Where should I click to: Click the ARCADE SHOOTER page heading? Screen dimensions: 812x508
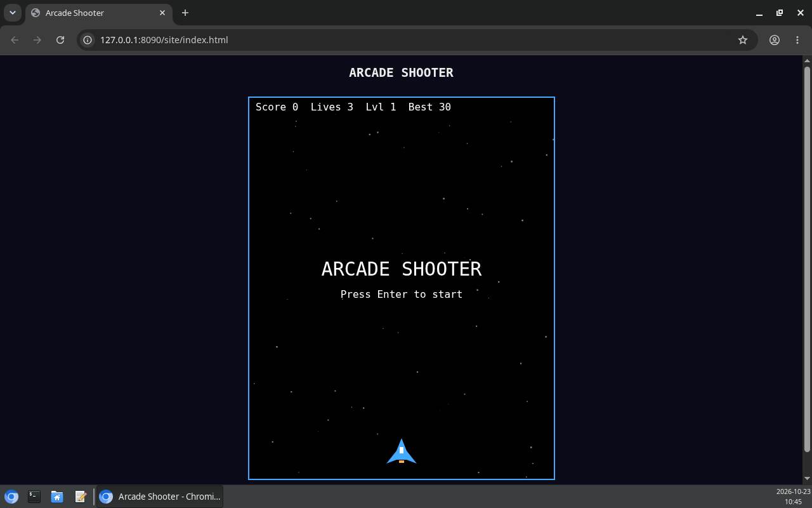tap(401, 72)
